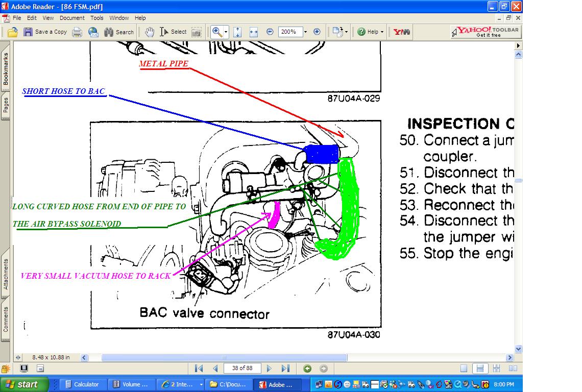Open the 200% zoom level dropdown
The height and width of the screenshot is (392, 582).
point(305,32)
